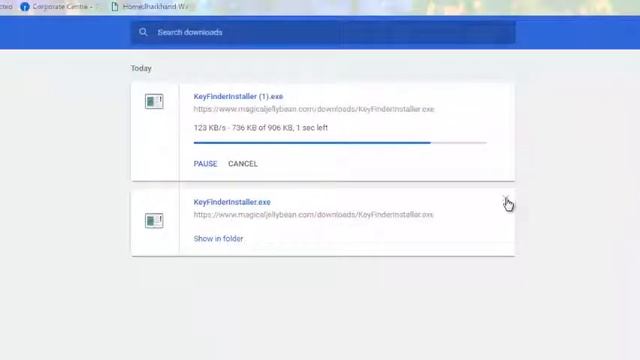Viewport: 640px width, 360px height.
Task: Focus the Search downloads field
Action: (322, 32)
